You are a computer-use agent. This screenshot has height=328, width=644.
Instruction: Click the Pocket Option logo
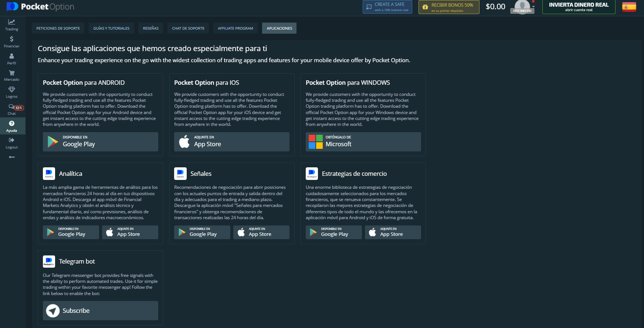pos(40,7)
